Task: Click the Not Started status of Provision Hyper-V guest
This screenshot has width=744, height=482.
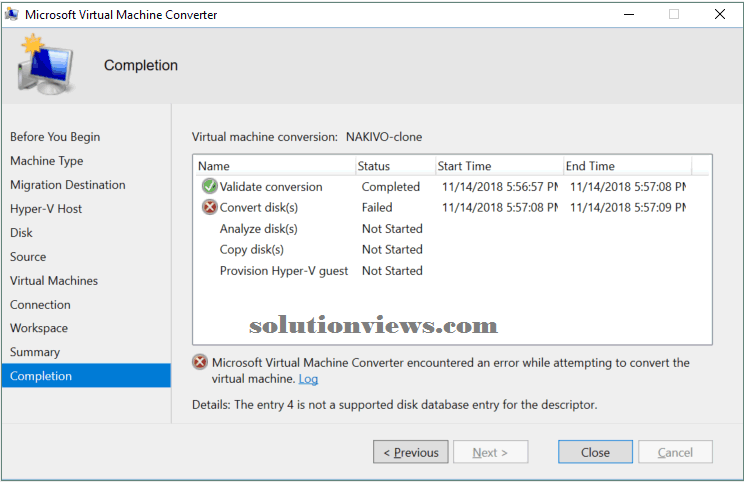Action: click(392, 270)
